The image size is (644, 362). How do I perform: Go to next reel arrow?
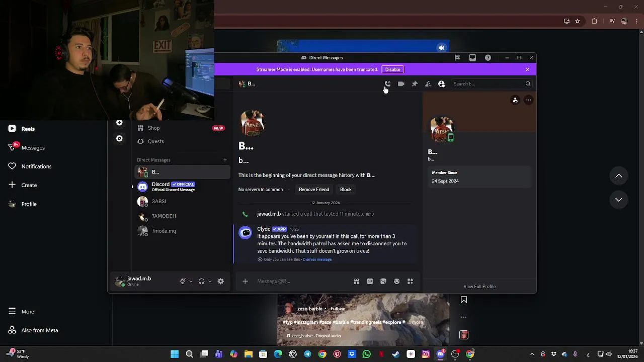click(x=619, y=200)
